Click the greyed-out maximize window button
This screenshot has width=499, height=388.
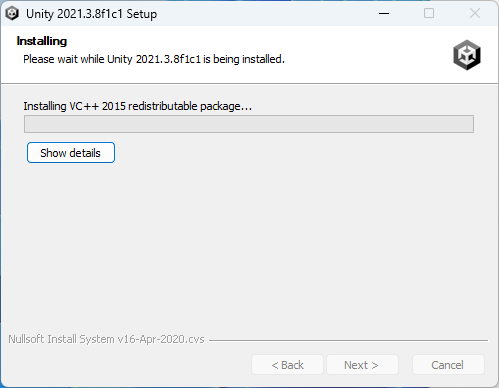click(x=429, y=13)
